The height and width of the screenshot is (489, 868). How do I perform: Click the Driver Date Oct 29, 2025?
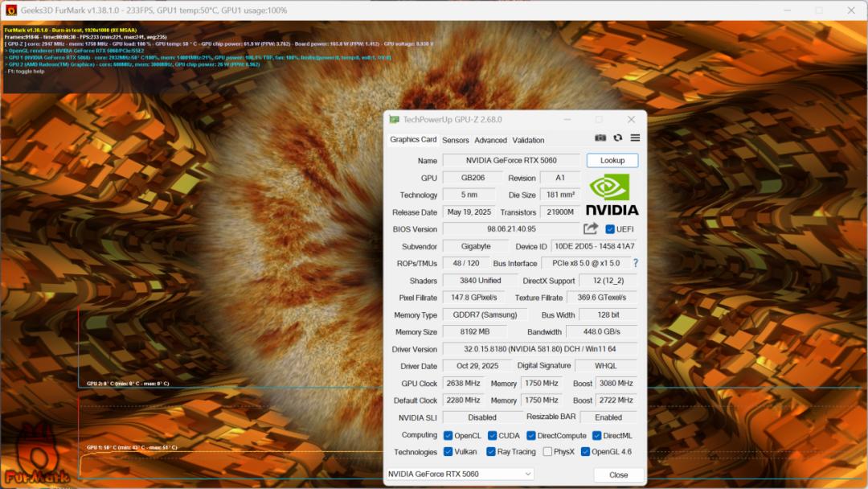[477, 366]
